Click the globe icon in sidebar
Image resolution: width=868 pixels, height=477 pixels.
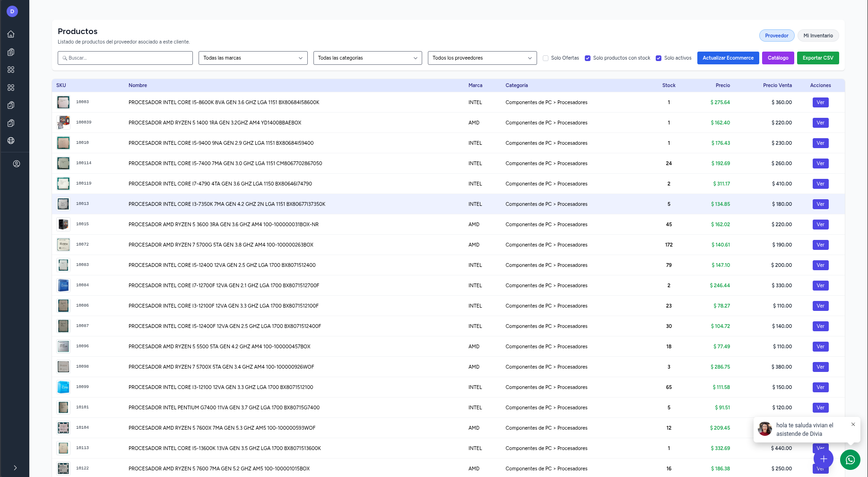pyautogui.click(x=11, y=141)
